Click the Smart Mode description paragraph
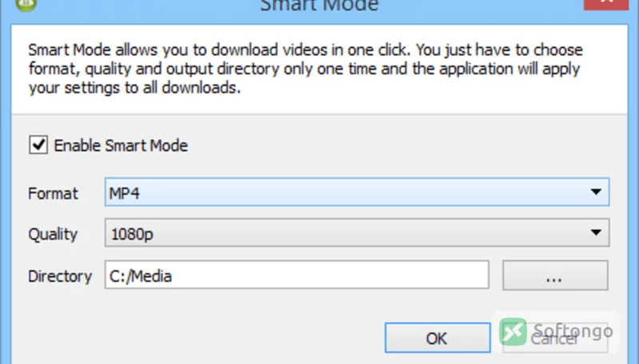Image resolution: width=639 pixels, height=364 pixels. [306, 69]
